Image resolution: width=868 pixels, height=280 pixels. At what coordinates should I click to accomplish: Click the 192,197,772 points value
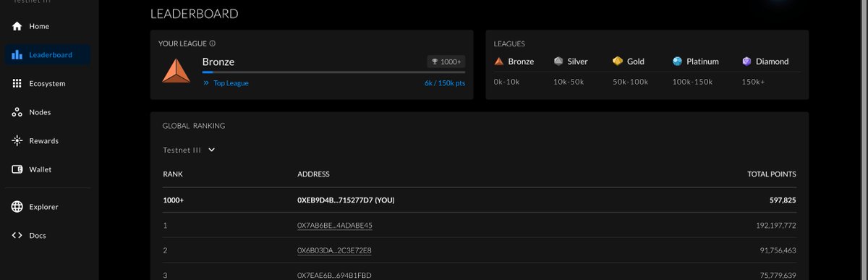point(776,226)
